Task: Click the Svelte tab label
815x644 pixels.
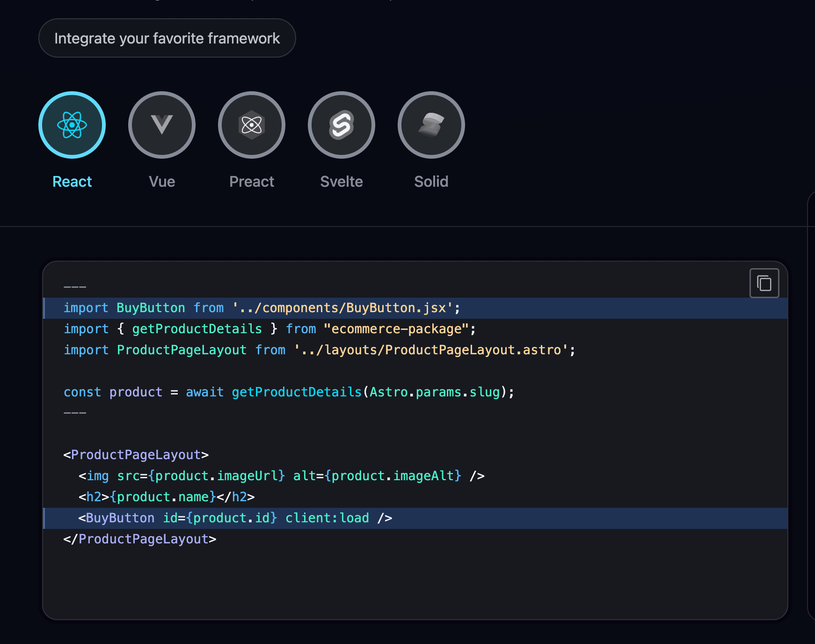Action: (x=342, y=182)
